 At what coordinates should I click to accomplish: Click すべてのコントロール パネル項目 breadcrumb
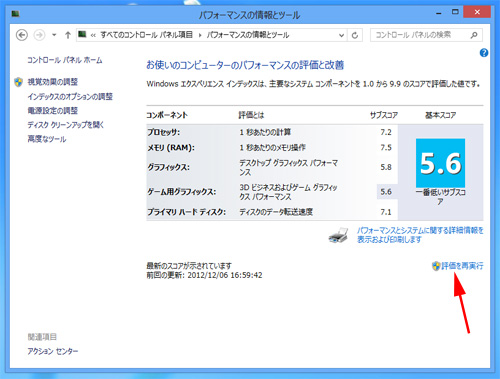(147, 35)
